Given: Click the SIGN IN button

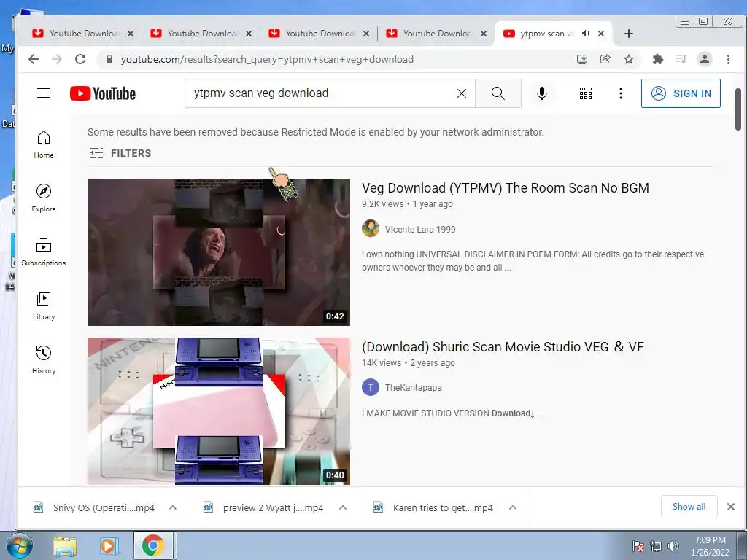Looking at the screenshot, I should [681, 93].
